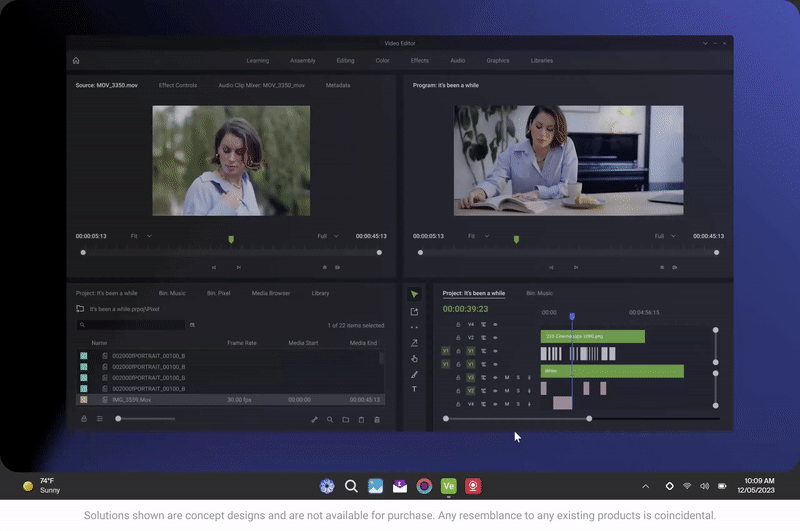This screenshot has height=531, width=800.
Task: Expand hidden icons in the system tray
Action: (645, 486)
